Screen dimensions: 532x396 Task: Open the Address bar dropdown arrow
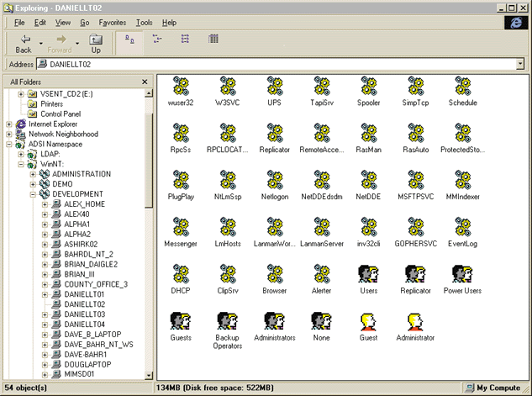click(x=520, y=64)
